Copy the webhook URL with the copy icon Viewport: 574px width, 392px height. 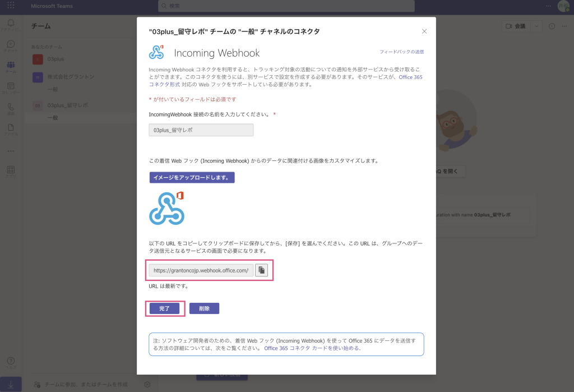click(262, 270)
